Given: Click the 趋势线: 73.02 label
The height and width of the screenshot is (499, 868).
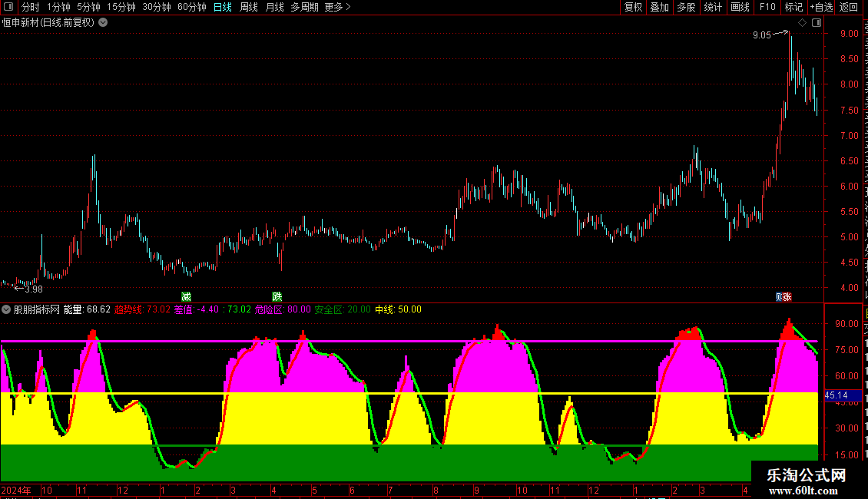Looking at the screenshot, I should click(142, 310).
